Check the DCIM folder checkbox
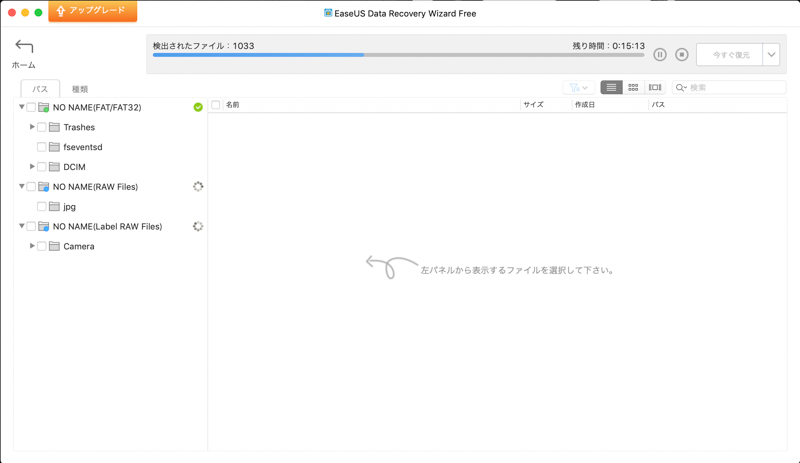Viewport: 800px width, 463px height. (42, 167)
